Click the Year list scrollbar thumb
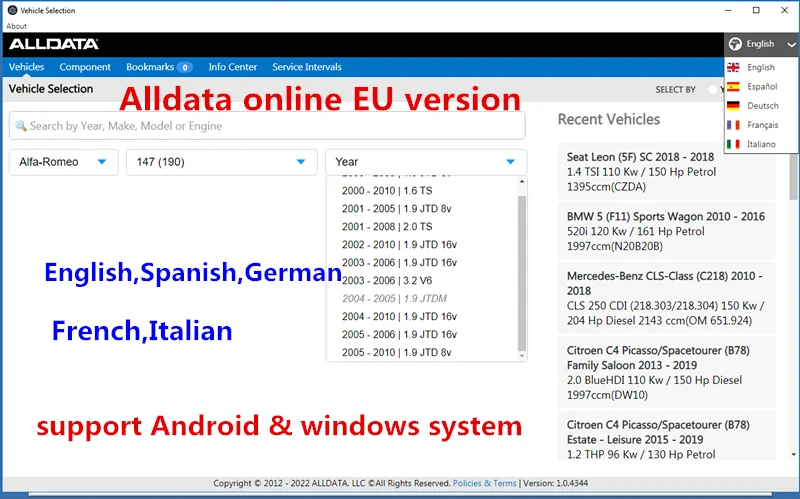 click(x=521, y=273)
